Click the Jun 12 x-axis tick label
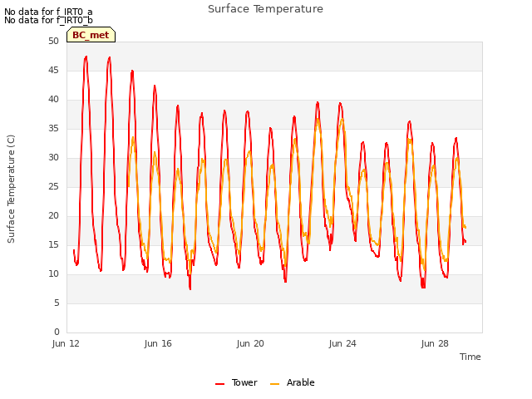The image size is (532, 399). 66,343
